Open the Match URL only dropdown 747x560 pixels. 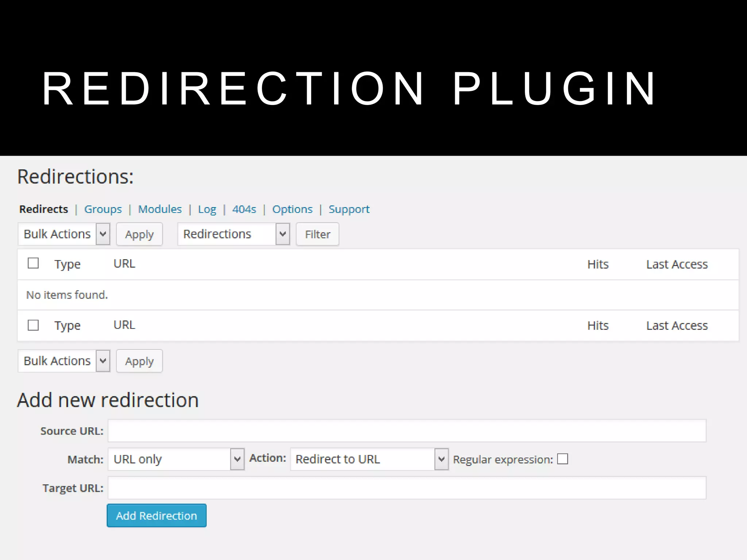[x=176, y=459]
